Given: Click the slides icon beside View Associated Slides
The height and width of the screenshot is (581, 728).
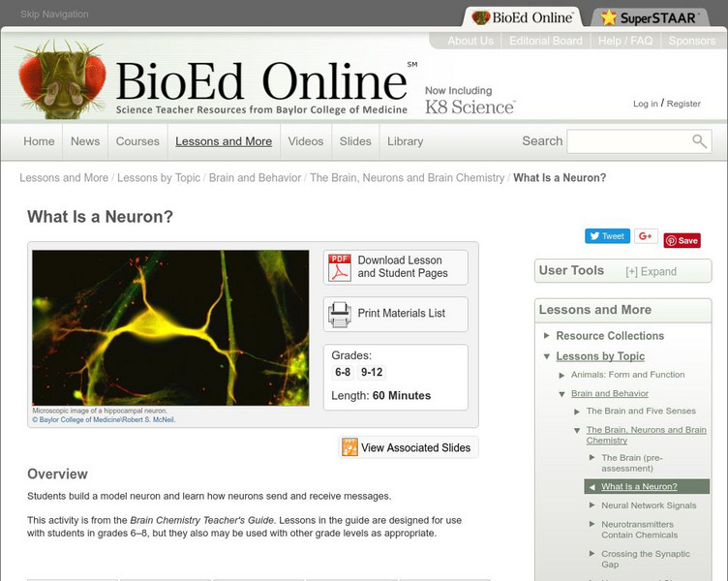Looking at the screenshot, I should pos(349,447).
